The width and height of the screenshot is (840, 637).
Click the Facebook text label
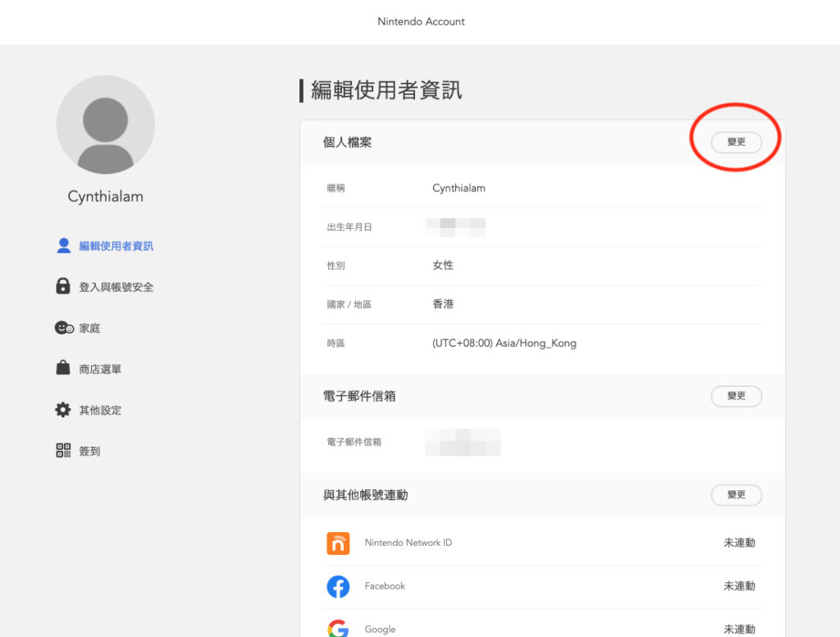coord(385,586)
